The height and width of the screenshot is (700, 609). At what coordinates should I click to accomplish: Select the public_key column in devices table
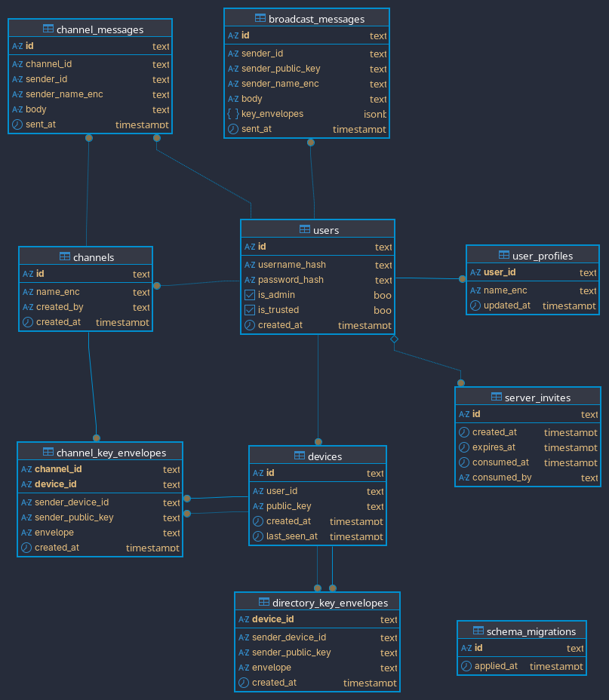(288, 506)
